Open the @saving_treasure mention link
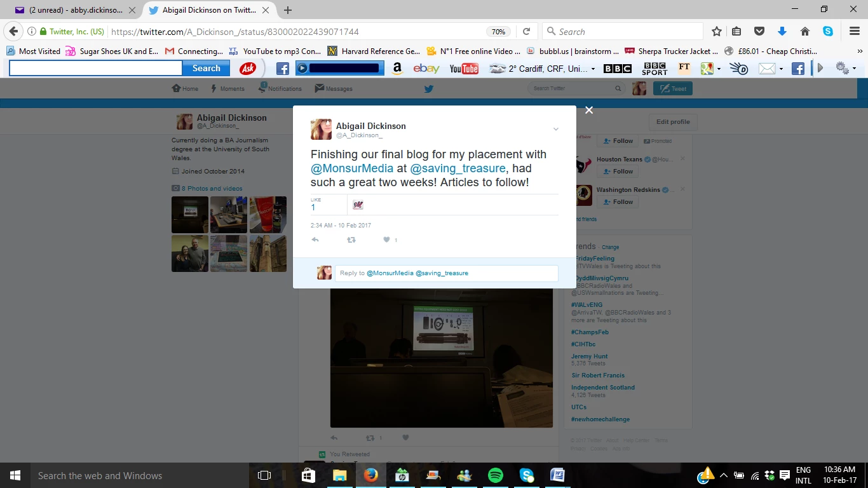This screenshot has height=488, width=868. [458, 168]
